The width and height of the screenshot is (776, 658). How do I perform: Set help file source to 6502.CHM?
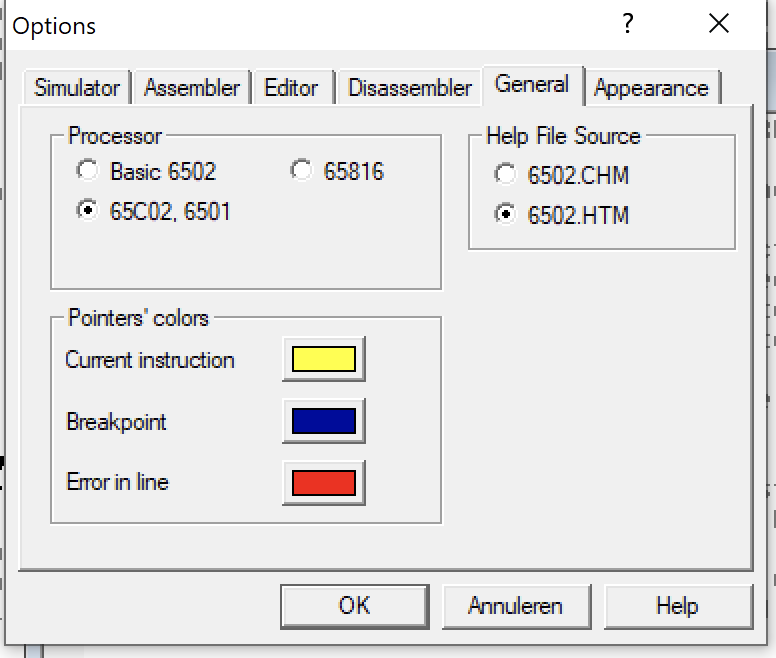[506, 175]
